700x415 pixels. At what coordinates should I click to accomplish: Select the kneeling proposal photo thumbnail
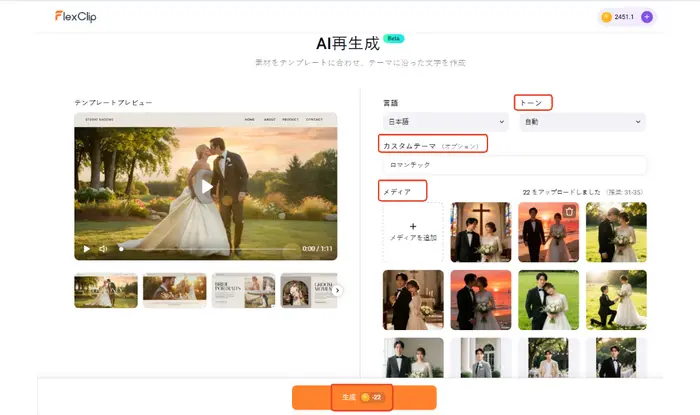(615, 299)
